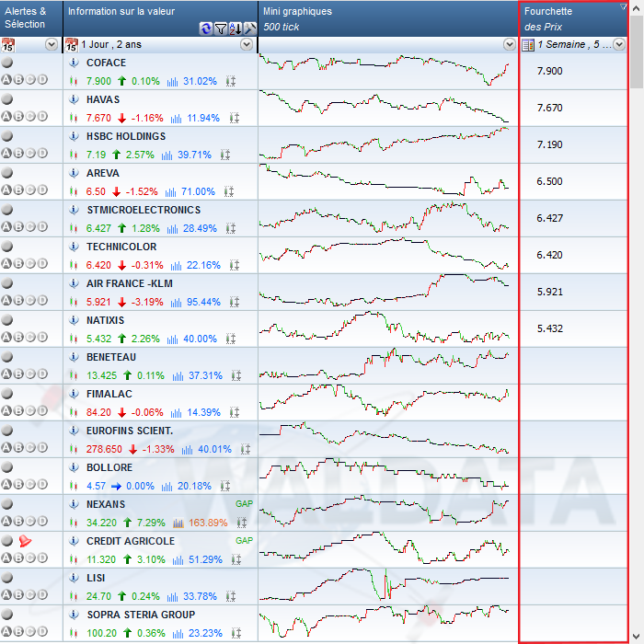Expand the 1 Jour, 2 ans dropdown
This screenshot has height=644, width=644.
pos(247,44)
